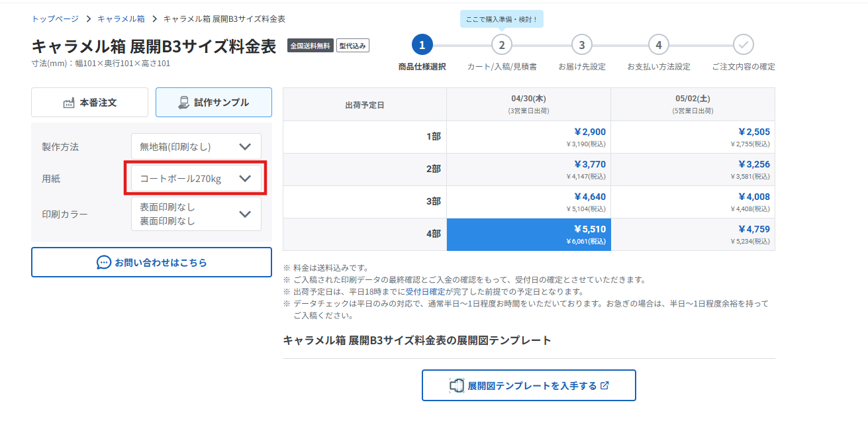
Task: Click the step 3 circle お届け先設定
Action: click(x=581, y=45)
